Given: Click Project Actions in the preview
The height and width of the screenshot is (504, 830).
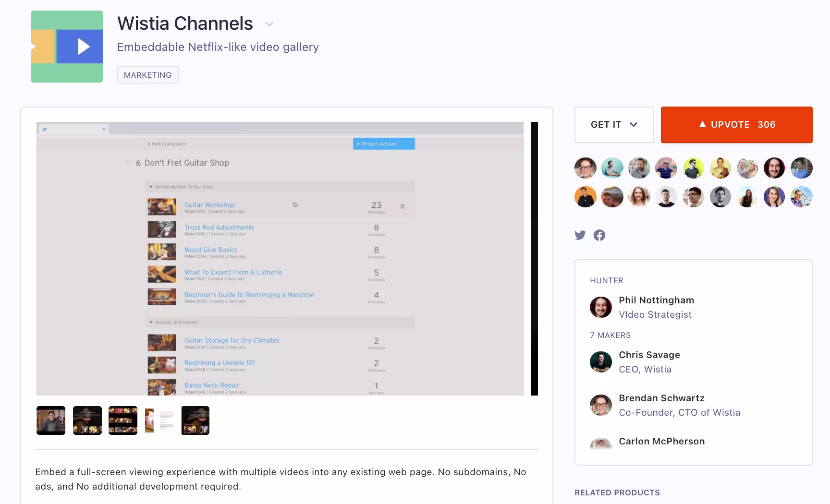Looking at the screenshot, I should (x=384, y=144).
